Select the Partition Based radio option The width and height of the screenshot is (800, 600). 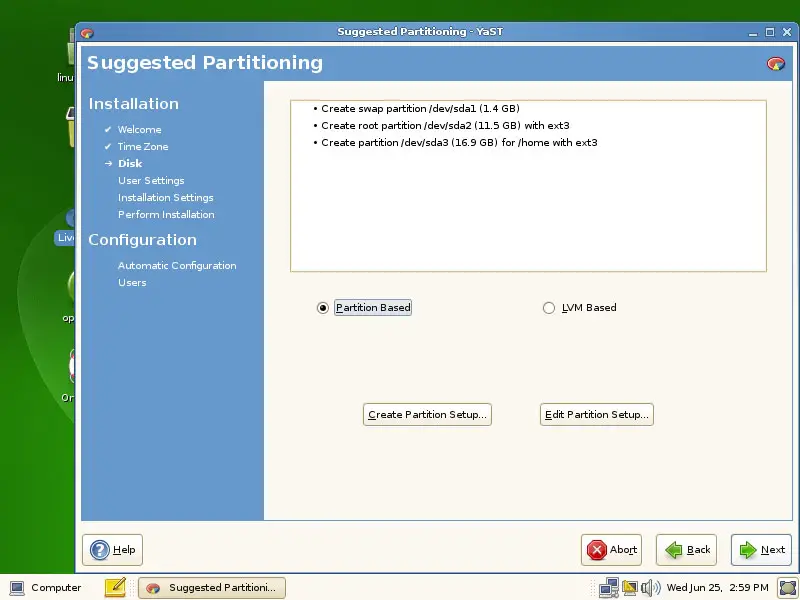(323, 308)
